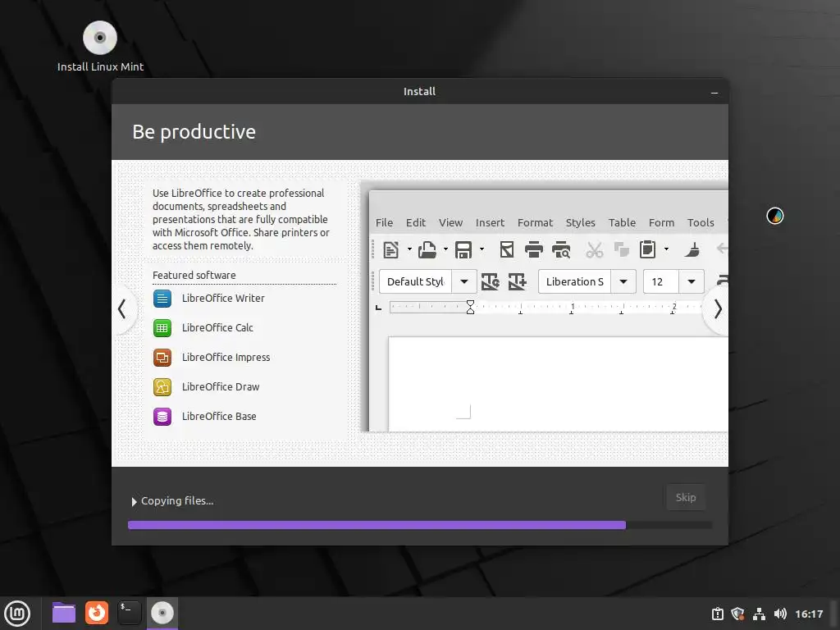Open the Paste dropdown arrow
Image resolution: width=840 pixels, height=630 pixels.
(666, 249)
